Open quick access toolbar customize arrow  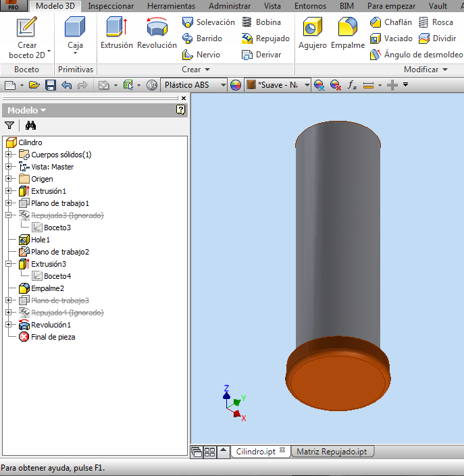(x=406, y=84)
